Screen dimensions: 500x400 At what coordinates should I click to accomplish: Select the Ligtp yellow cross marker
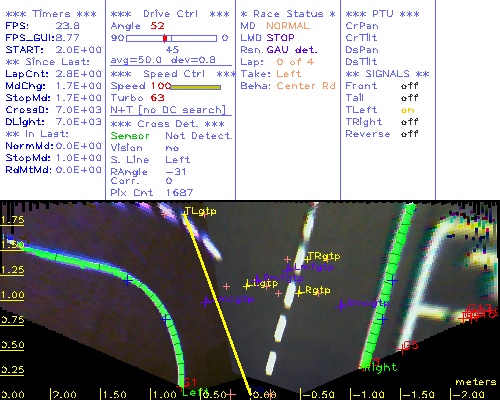[247, 285]
